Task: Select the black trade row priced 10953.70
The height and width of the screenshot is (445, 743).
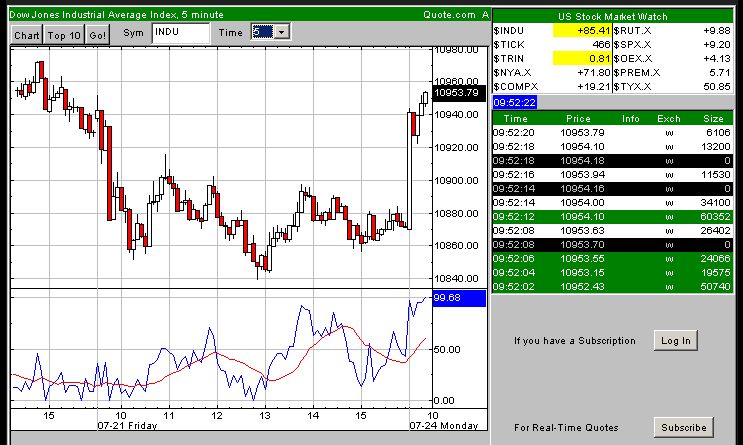Action: pyautogui.click(x=612, y=245)
